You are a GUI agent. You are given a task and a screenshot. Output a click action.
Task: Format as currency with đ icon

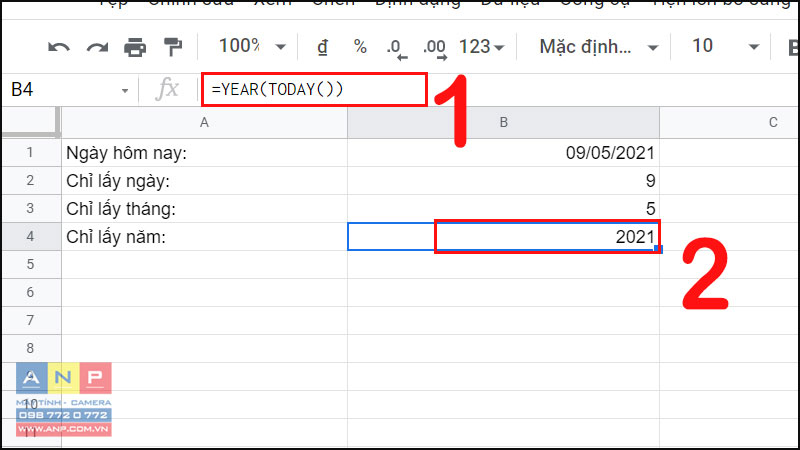pyautogui.click(x=322, y=47)
